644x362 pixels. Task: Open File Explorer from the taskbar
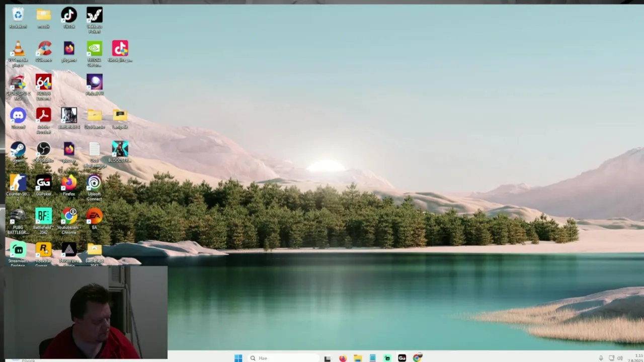coord(358,358)
